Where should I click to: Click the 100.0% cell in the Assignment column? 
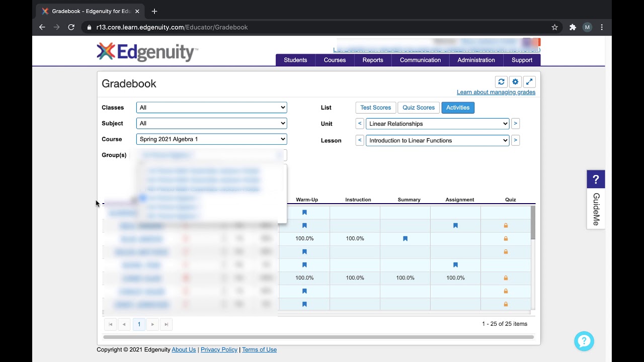tap(455, 278)
